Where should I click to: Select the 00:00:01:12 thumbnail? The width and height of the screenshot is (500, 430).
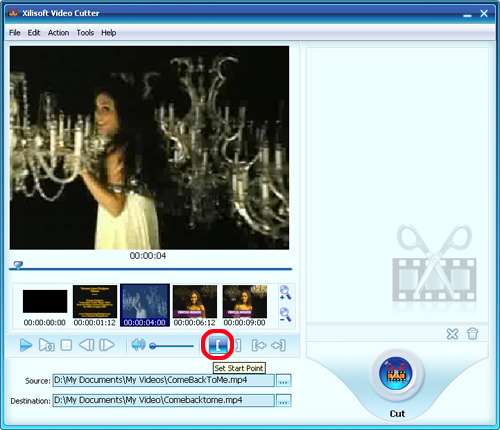pos(95,305)
